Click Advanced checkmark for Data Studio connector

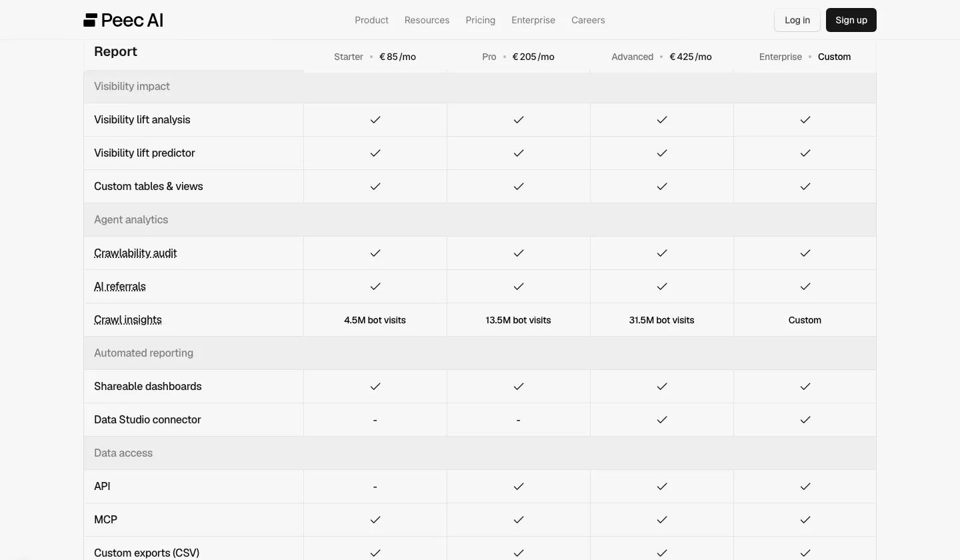click(662, 420)
